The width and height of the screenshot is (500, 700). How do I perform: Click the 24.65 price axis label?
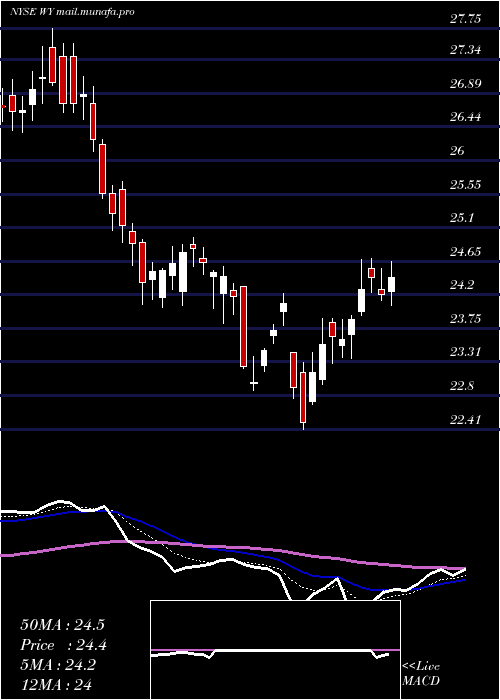coord(466,252)
